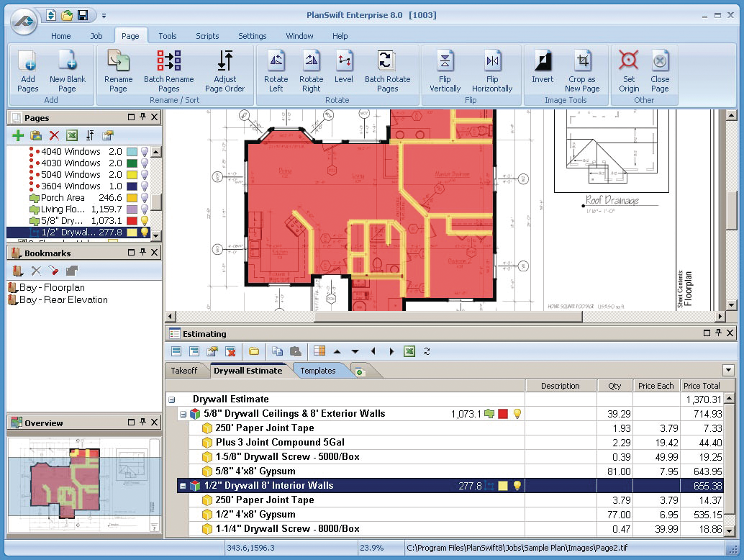
Task: Open the Estimating tabs dropdown arrow
Action: point(728,370)
